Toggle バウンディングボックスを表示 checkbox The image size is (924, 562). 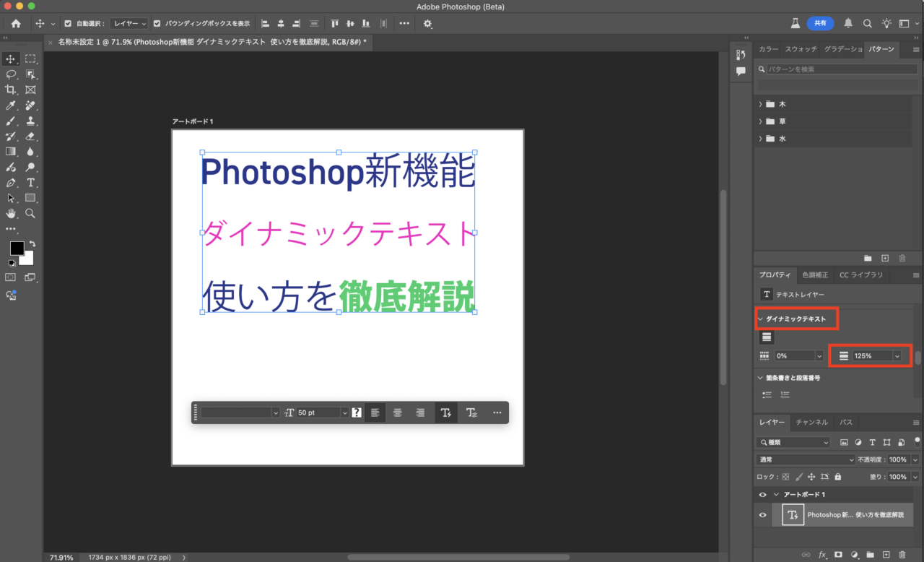click(157, 23)
